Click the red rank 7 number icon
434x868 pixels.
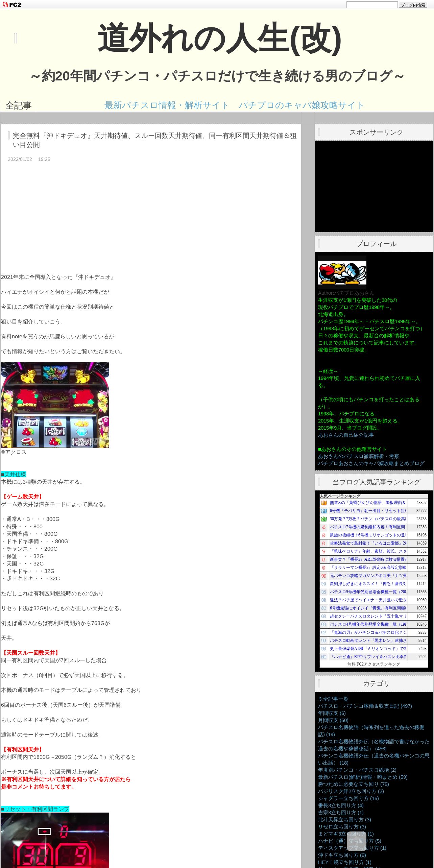323,551
